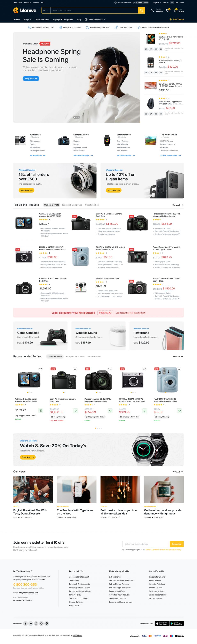Click the Subscribe newsletter button

coord(176,544)
